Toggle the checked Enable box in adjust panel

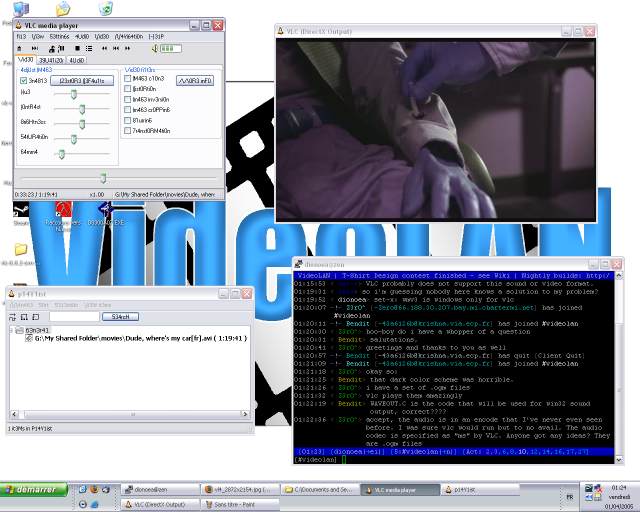[x=24, y=80]
